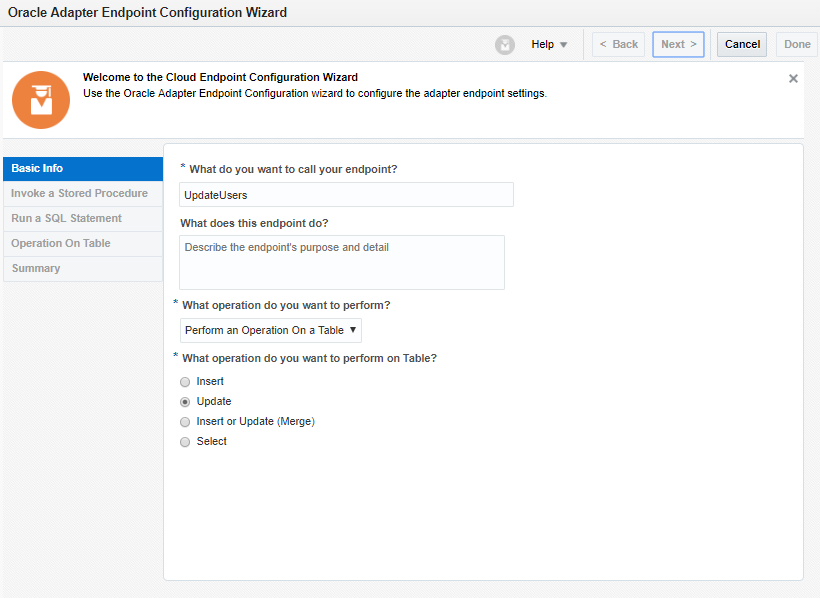Select the Update radio button
Image resolution: width=820 pixels, height=598 pixels.
pos(185,402)
